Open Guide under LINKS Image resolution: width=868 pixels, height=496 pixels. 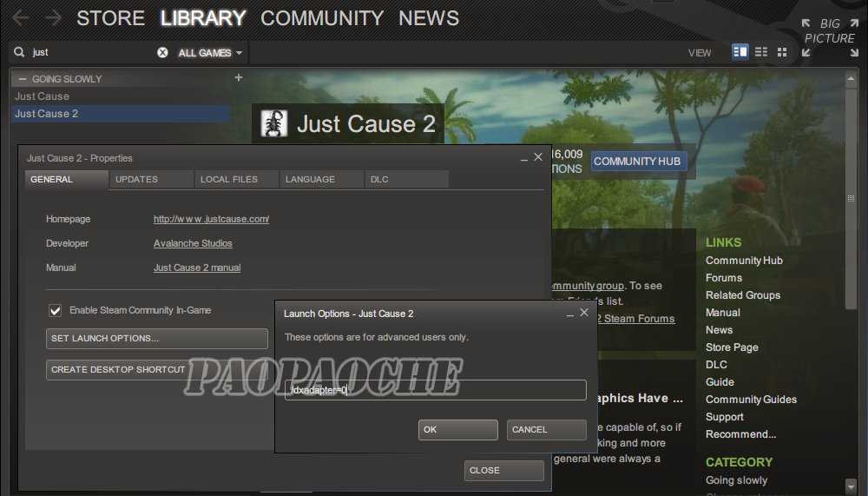click(720, 382)
